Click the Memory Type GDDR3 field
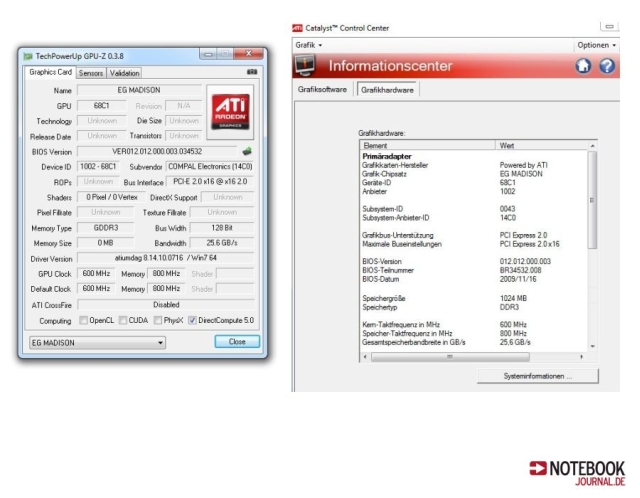 coord(106,228)
